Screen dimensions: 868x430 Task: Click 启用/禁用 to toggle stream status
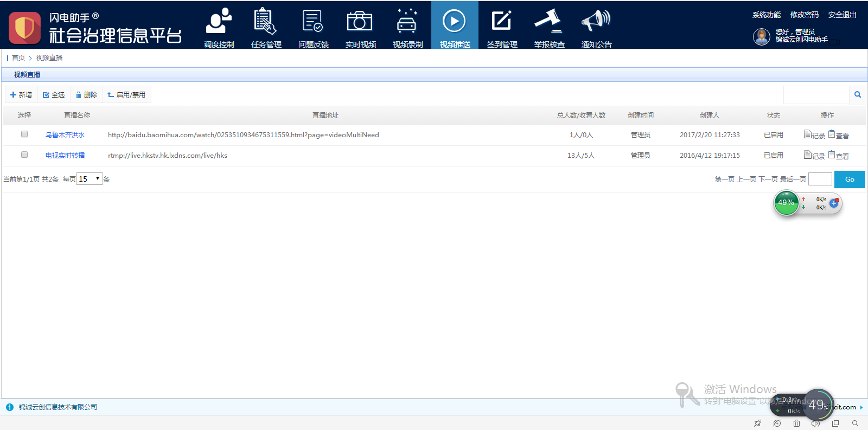click(126, 95)
